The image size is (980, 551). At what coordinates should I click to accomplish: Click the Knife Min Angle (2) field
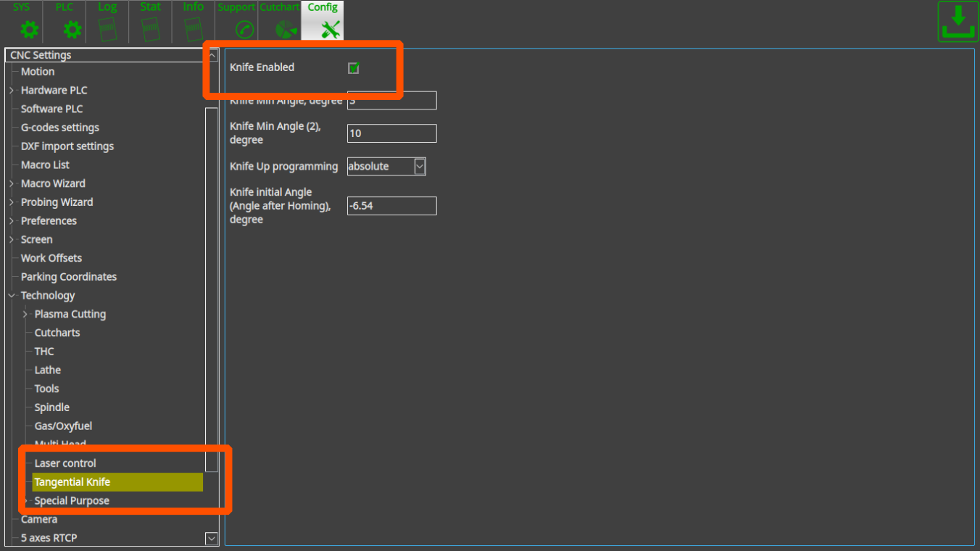391,133
